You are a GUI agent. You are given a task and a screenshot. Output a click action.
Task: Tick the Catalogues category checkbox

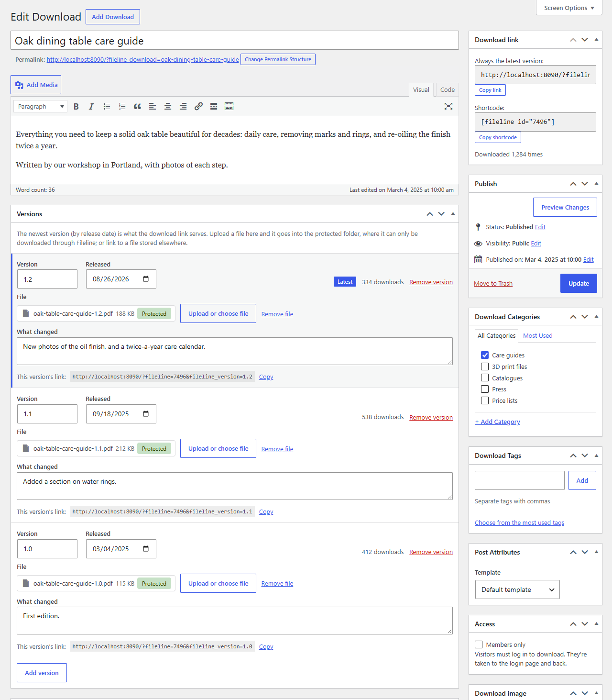point(485,378)
